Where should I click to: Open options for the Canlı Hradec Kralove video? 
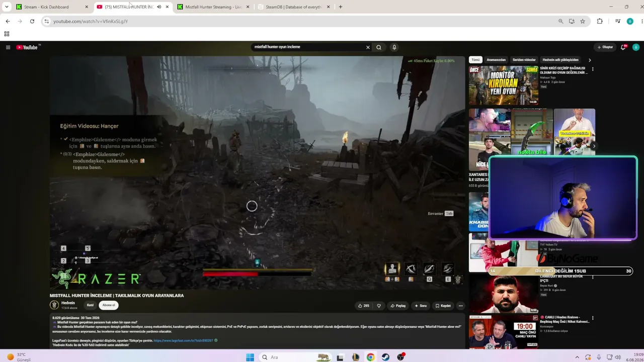tap(592, 318)
